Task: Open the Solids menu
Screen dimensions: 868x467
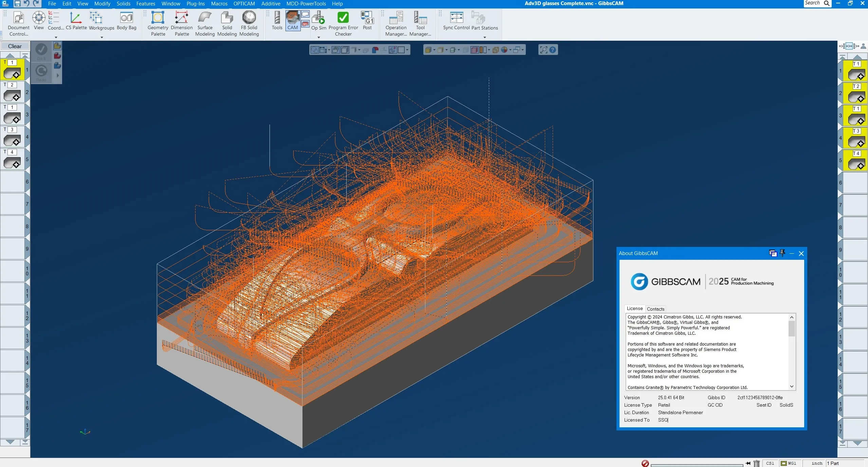Action: (x=123, y=4)
